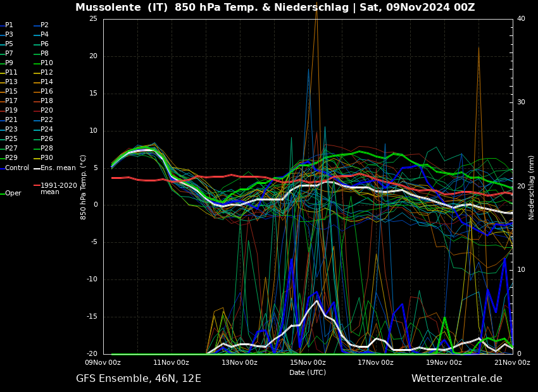Click the 17Nov 00z date tick
This screenshot has height=392, width=538.
(x=376, y=362)
